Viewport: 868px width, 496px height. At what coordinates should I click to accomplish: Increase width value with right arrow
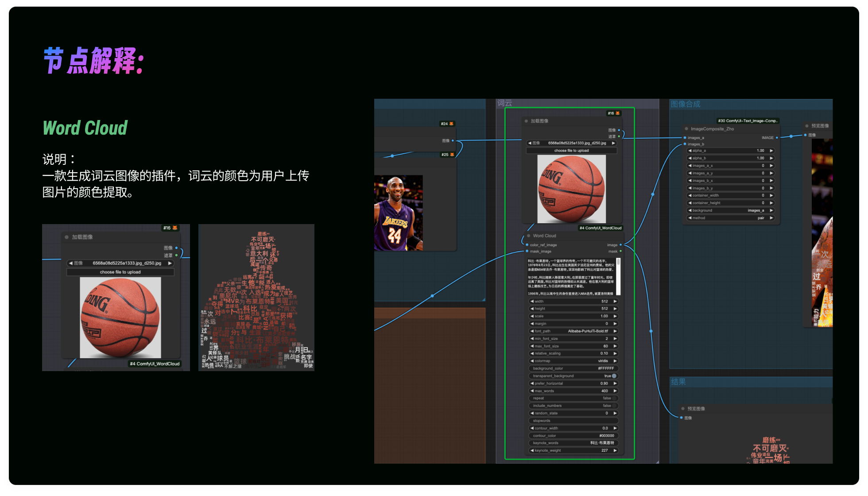[615, 301]
